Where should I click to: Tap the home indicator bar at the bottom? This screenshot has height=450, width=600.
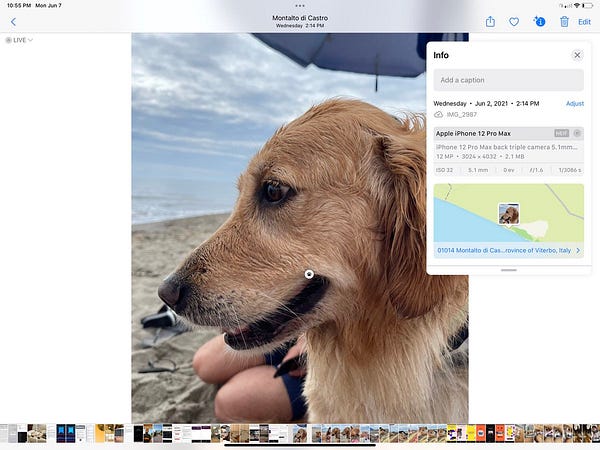[300, 445]
